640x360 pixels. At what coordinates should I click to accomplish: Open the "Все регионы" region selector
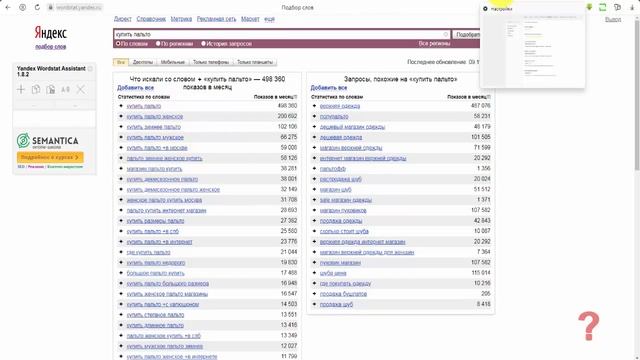(x=434, y=44)
